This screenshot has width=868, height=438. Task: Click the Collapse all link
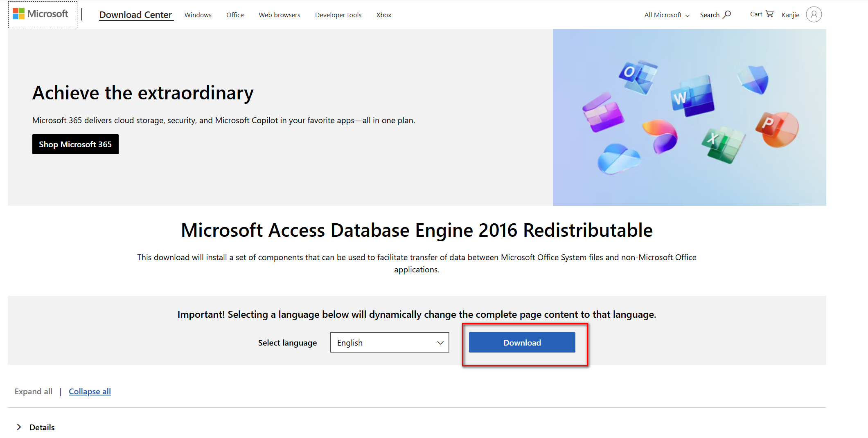tap(90, 391)
